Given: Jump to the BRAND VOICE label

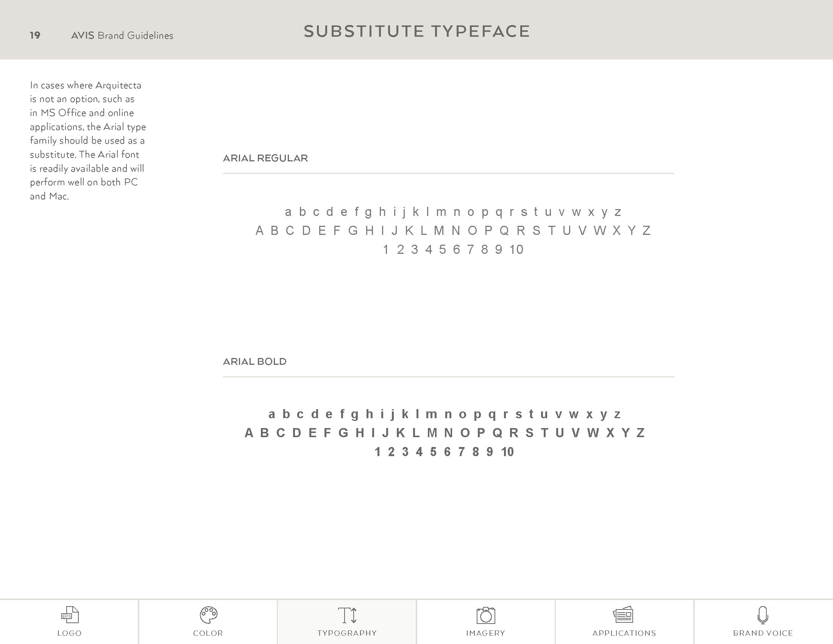Looking at the screenshot, I should point(763,633).
